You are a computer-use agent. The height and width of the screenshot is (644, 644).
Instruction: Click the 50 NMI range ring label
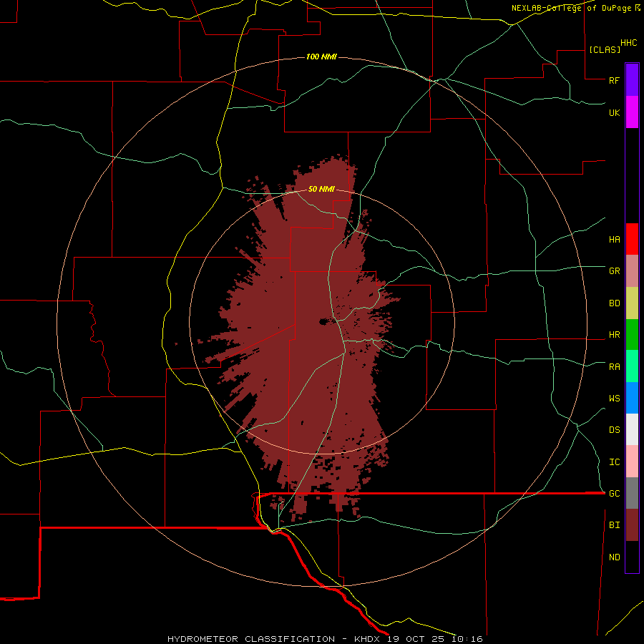(321, 189)
